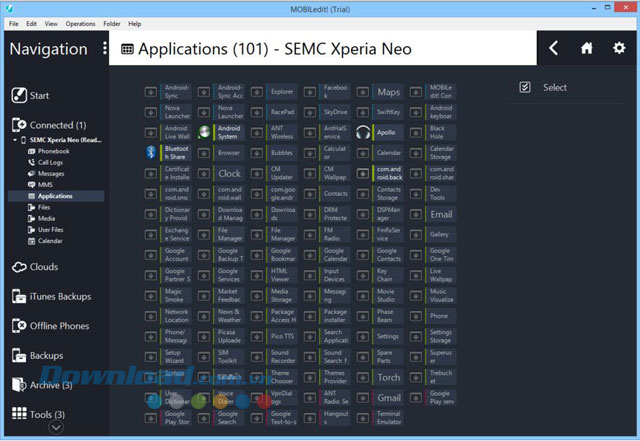
Task: Open settings with the gear icon
Action: coord(618,48)
